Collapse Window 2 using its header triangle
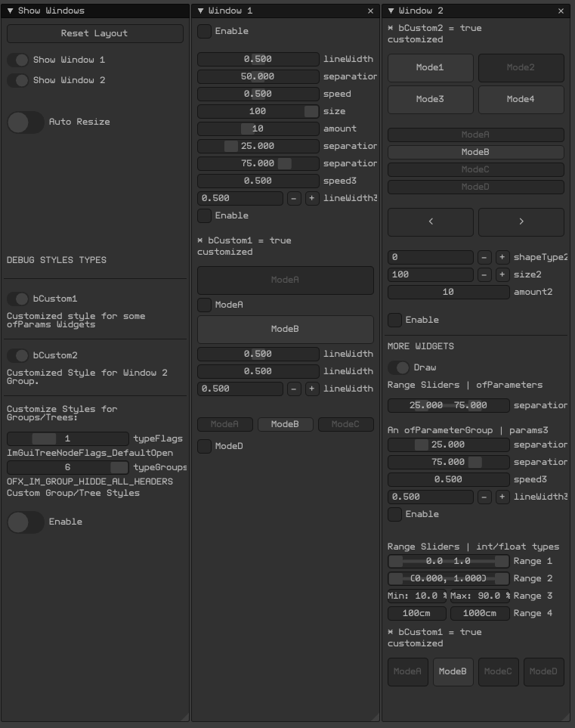 tap(391, 11)
